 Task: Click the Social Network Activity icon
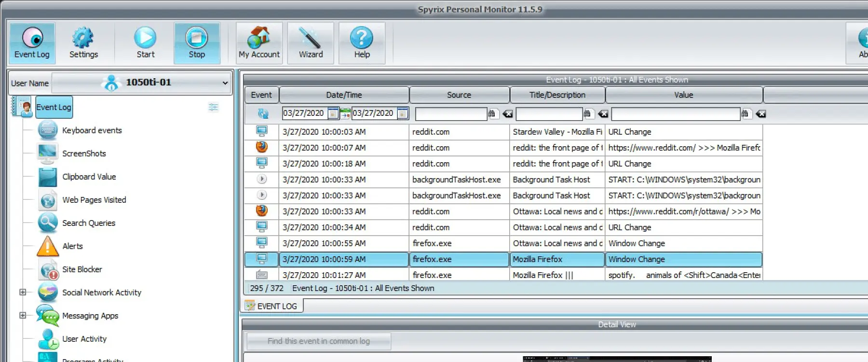tap(48, 292)
